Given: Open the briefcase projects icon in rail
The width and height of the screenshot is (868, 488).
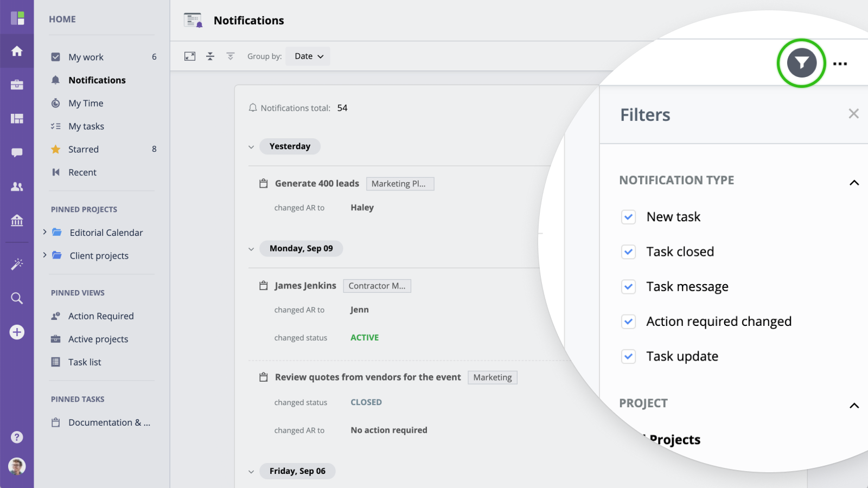Looking at the screenshot, I should click(x=17, y=85).
